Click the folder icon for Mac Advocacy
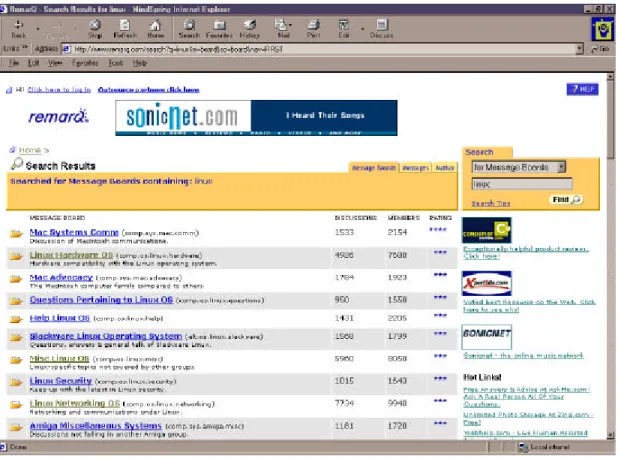The width and height of the screenshot is (618, 459). coord(16,279)
